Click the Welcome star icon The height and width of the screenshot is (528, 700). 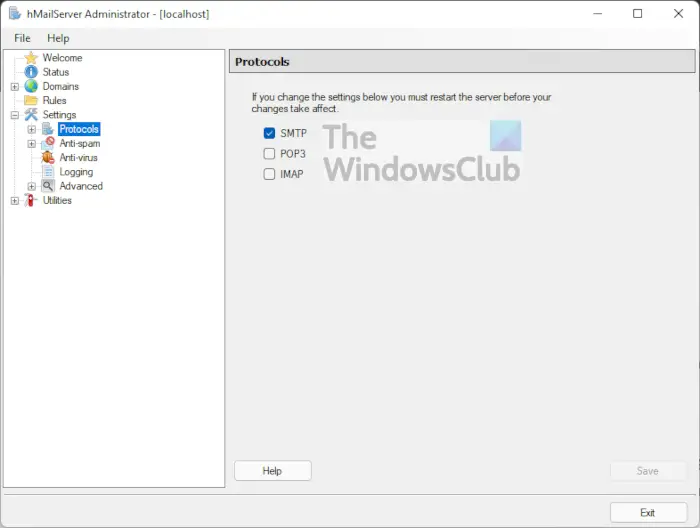click(31, 58)
